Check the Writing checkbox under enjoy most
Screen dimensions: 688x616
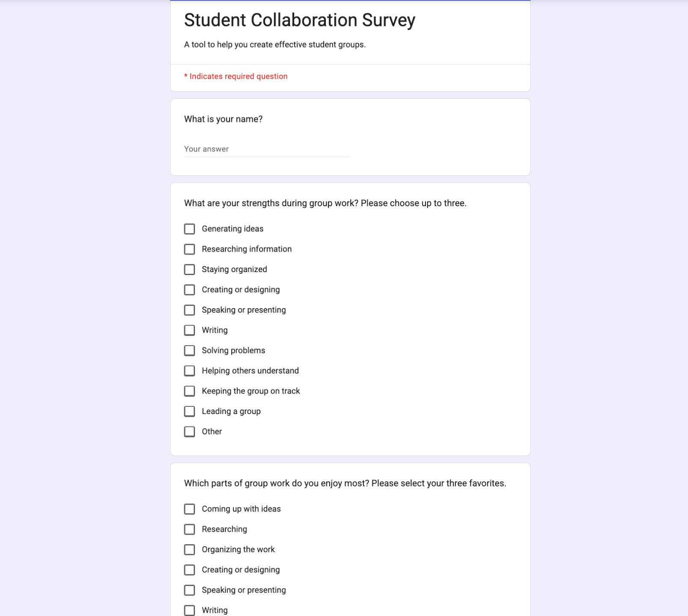tap(189, 610)
